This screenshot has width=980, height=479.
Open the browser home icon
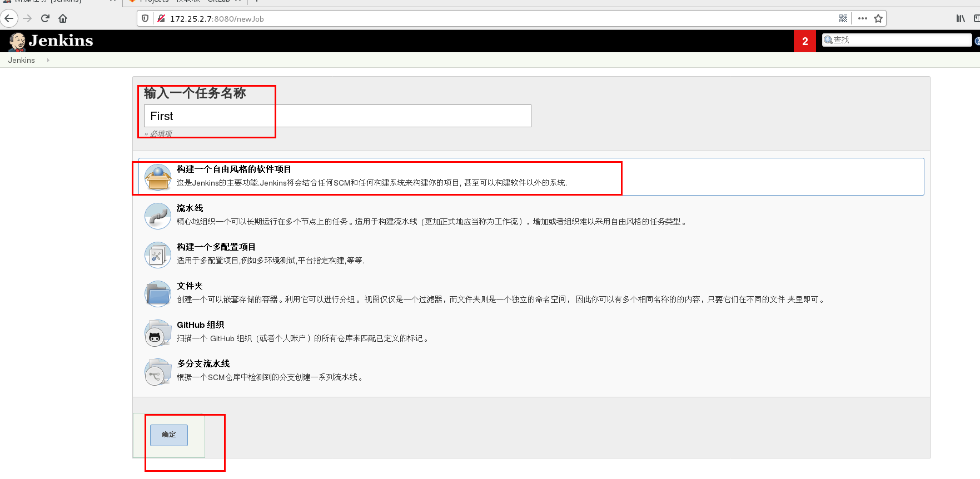(63, 18)
